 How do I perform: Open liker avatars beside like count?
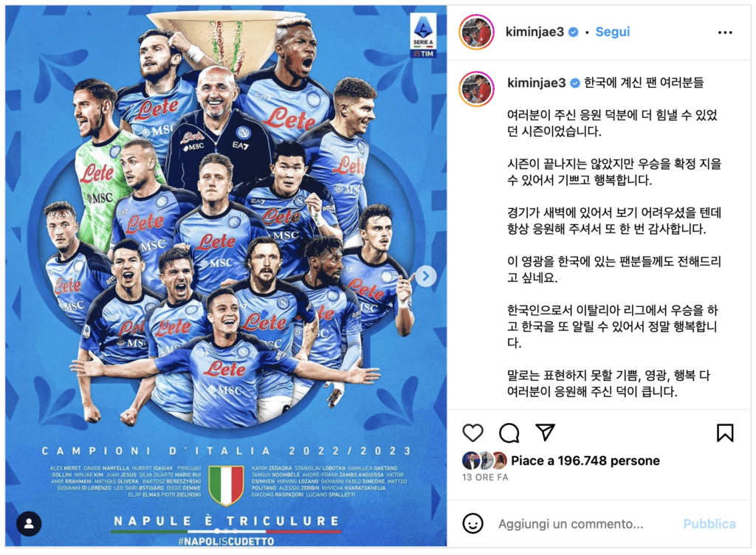(484, 461)
